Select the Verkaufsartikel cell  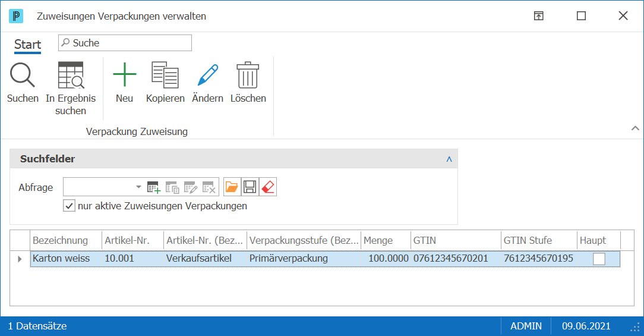point(206,259)
